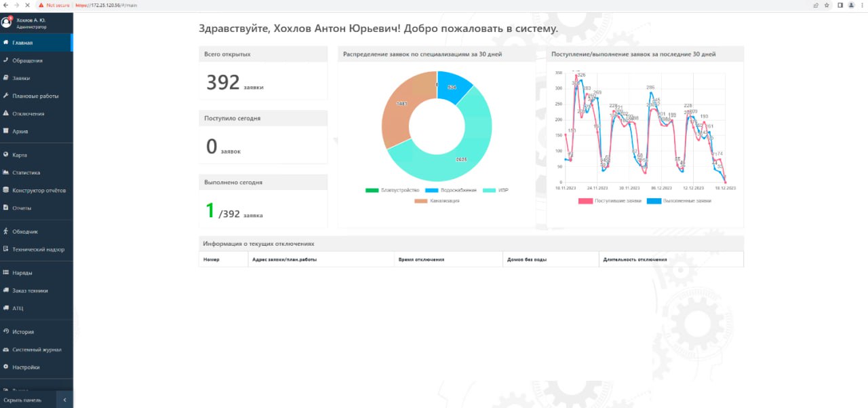Viewport: 868px width, 408px height.
Task: Click the gear icon beside Настройки
Action: [5, 367]
